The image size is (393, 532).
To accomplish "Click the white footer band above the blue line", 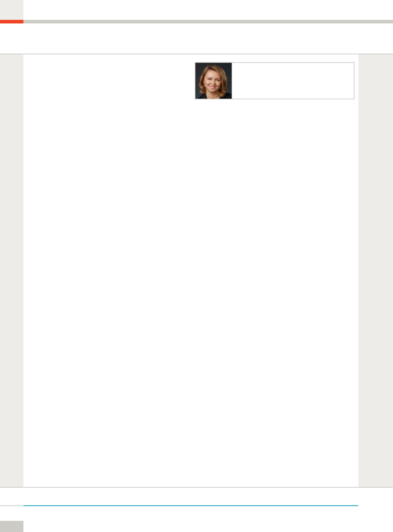I will 196,496.
